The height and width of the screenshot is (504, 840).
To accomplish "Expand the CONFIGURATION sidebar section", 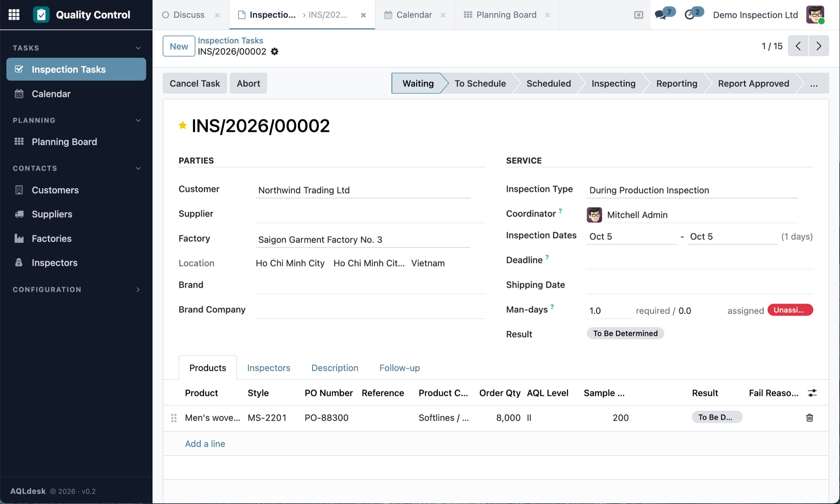I will (x=138, y=290).
